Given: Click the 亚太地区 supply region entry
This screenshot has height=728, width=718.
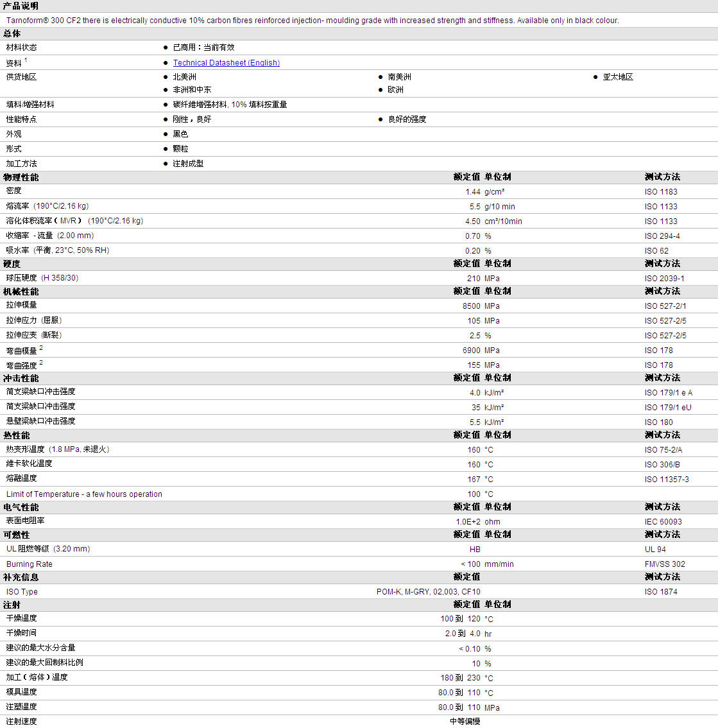Looking at the screenshot, I should 618,76.
